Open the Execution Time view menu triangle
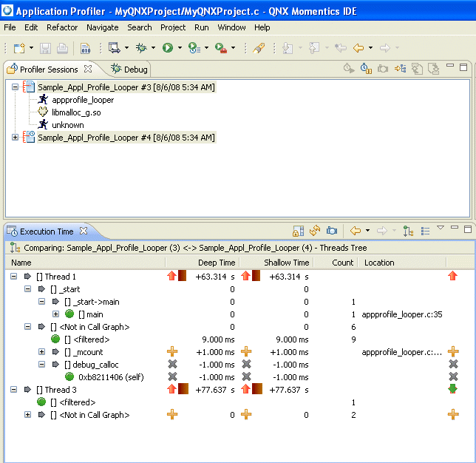Screen dimensions: 476x463 coord(441,228)
